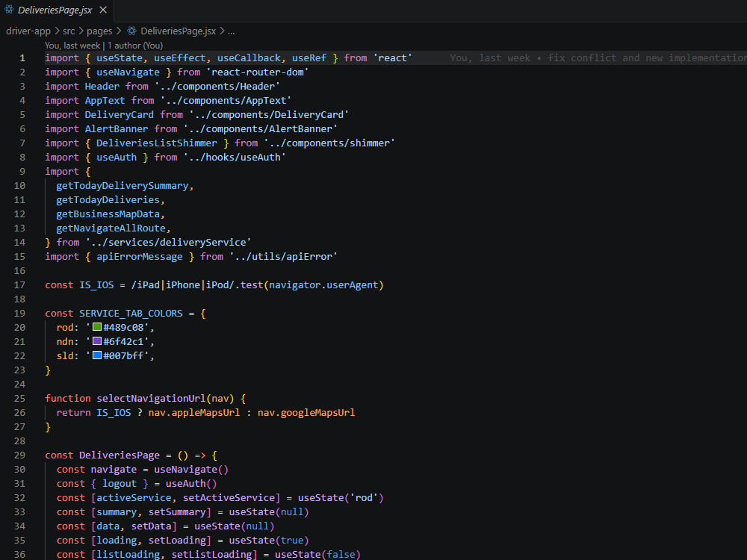
Task: Open pages breadcrumb segment
Action: click(99, 31)
